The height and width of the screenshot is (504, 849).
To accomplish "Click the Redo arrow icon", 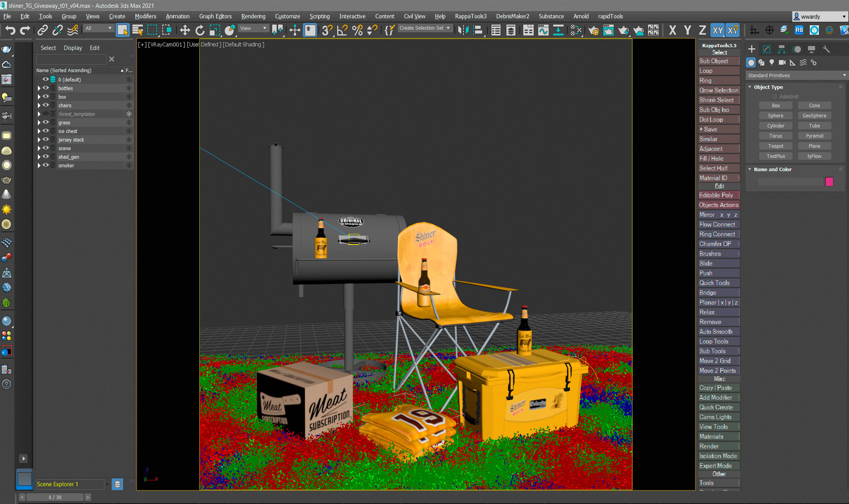I will click(x=25, y=30).
